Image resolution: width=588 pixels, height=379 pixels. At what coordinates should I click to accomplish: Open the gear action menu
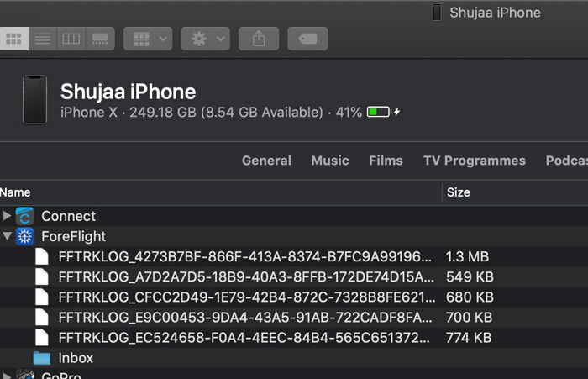(205, 39)
